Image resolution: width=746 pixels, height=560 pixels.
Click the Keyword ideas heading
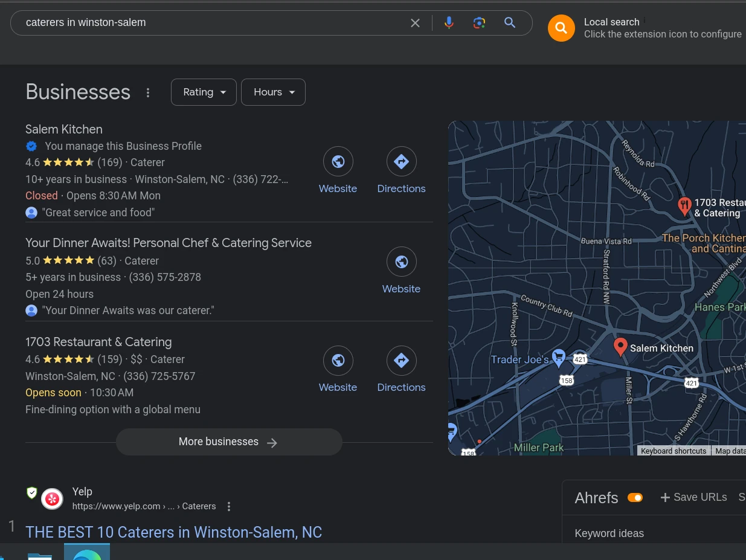[x=609, y=533]
